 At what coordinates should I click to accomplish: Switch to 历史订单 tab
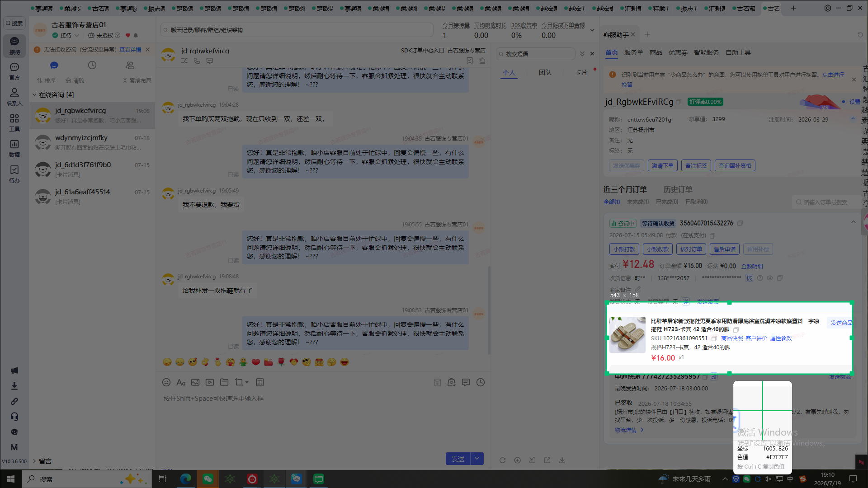click(x=678, y=189)
